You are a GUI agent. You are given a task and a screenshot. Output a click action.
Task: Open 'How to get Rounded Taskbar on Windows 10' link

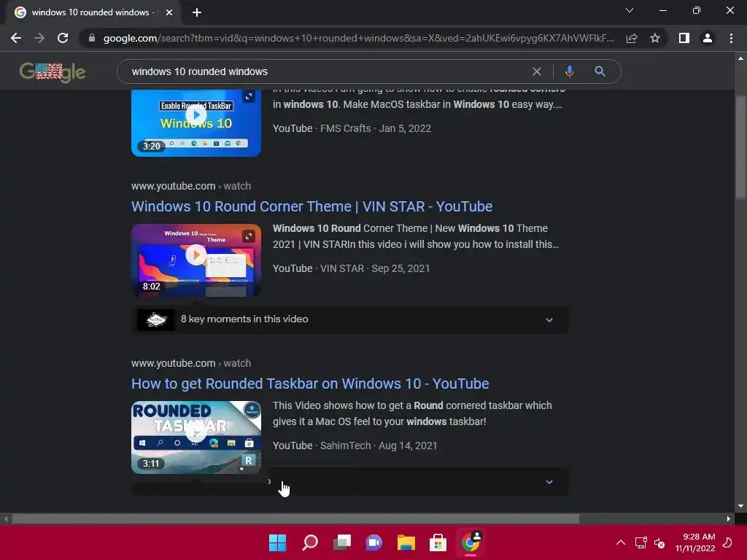point(310,384)
